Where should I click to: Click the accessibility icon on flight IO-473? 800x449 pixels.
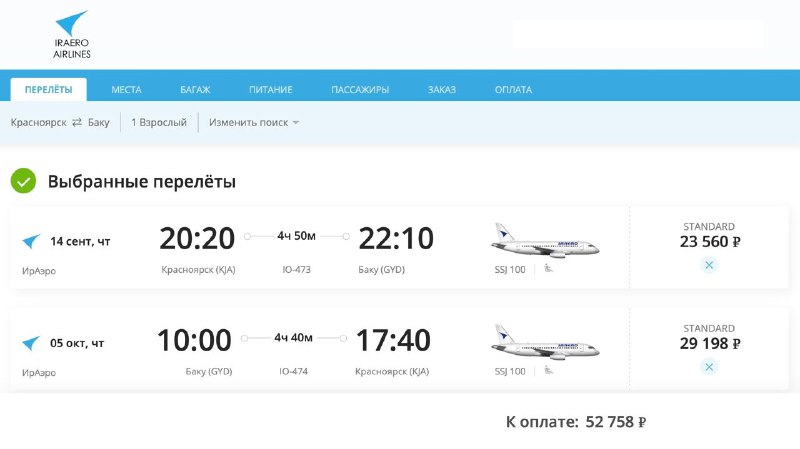tap(548, 268)
